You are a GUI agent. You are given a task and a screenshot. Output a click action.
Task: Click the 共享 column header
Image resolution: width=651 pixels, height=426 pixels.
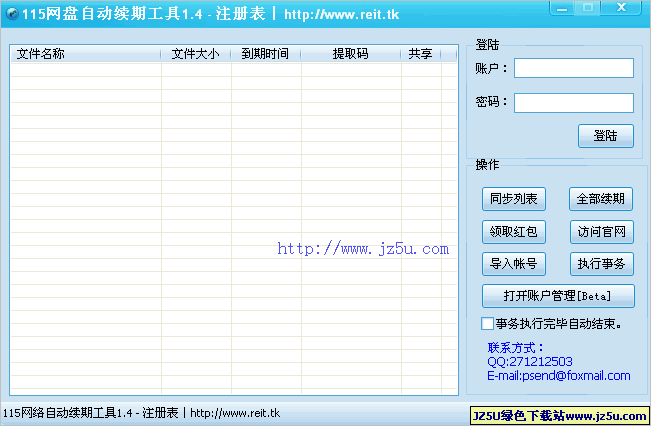421,54
